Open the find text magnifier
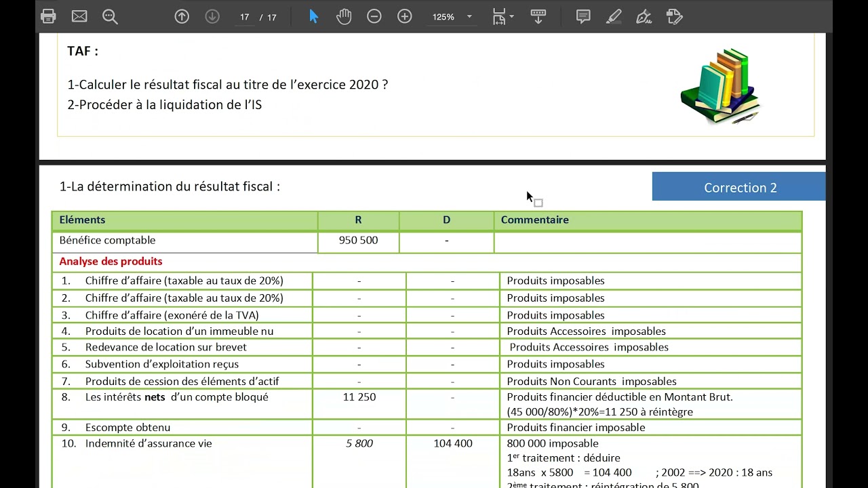 (x=110, y=16)
